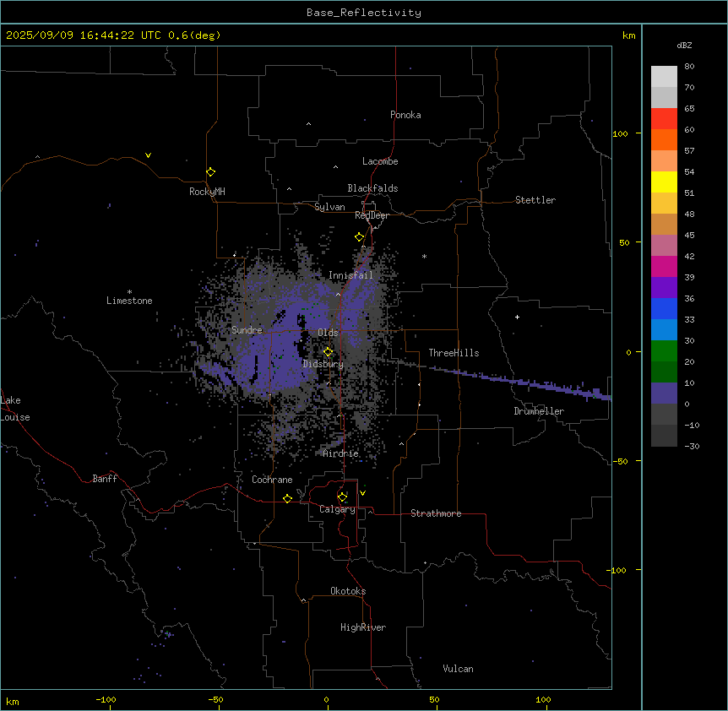The height and width of the screenshot is (711, 728).
Task: Click the Innisfail label
Action: click(350, 275)
